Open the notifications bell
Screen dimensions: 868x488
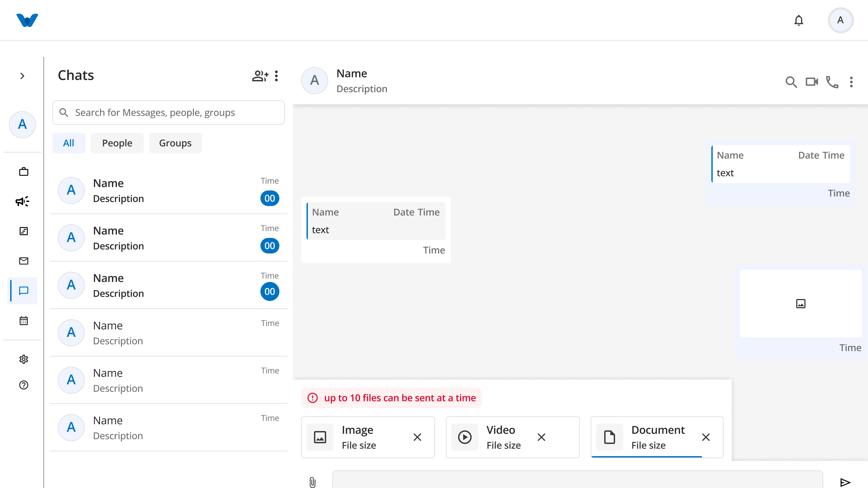pyautogui.click(x=798, y=20)
